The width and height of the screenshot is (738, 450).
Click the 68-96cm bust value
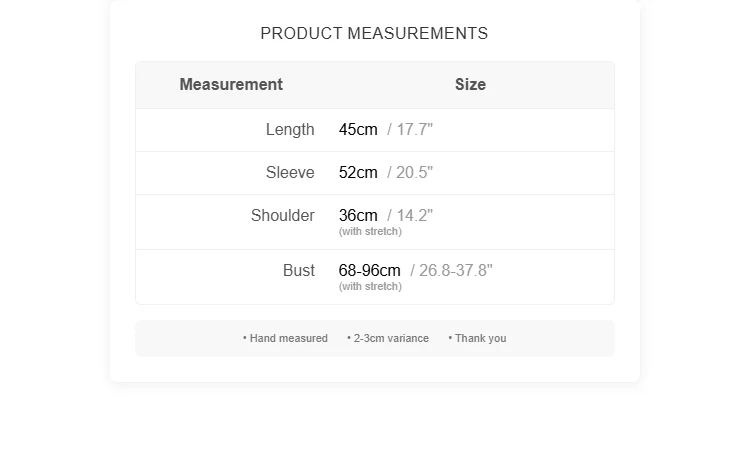[x=369, y=271]
